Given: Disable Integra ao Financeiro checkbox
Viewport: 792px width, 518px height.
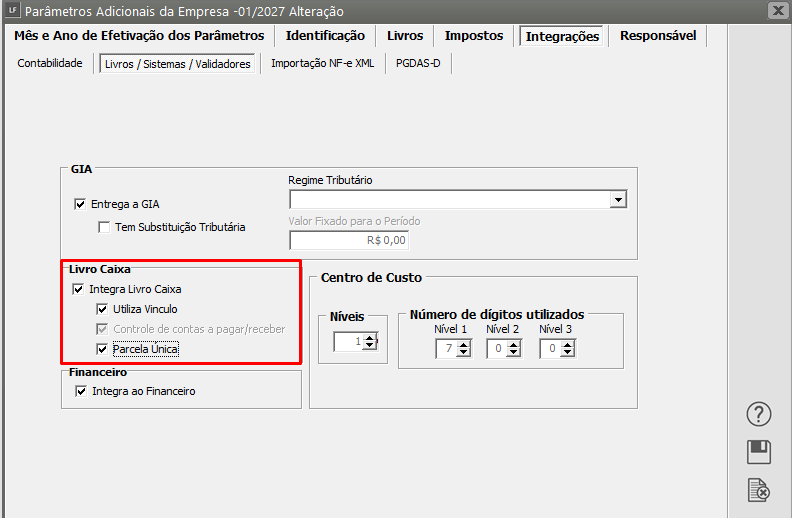Looking at the screenshot, I should pos(81,391).
